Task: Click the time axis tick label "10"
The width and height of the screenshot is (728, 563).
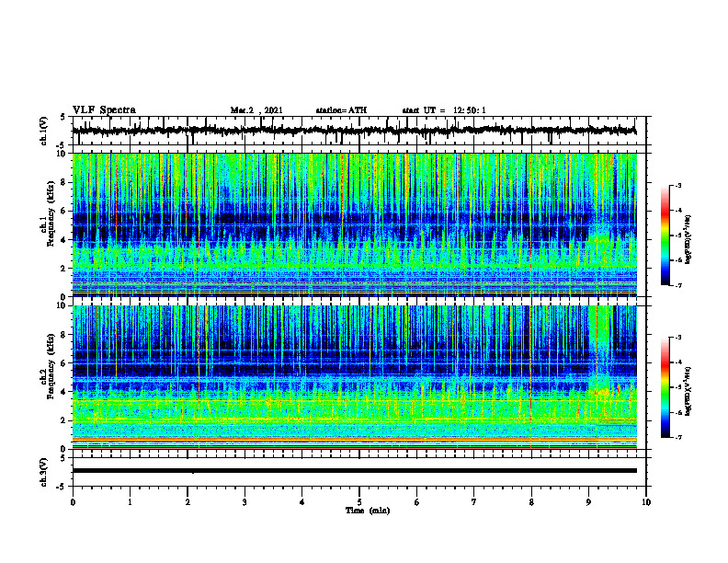Action: pyautogui.click(x=646, y=502)
